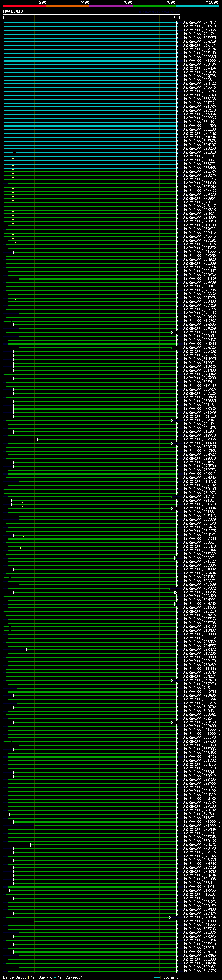Image resolution: width=222 pixels, height=980 pixels.
Task: Select hit UniRef100_A5BT80
Action: (x=199, y=64)
